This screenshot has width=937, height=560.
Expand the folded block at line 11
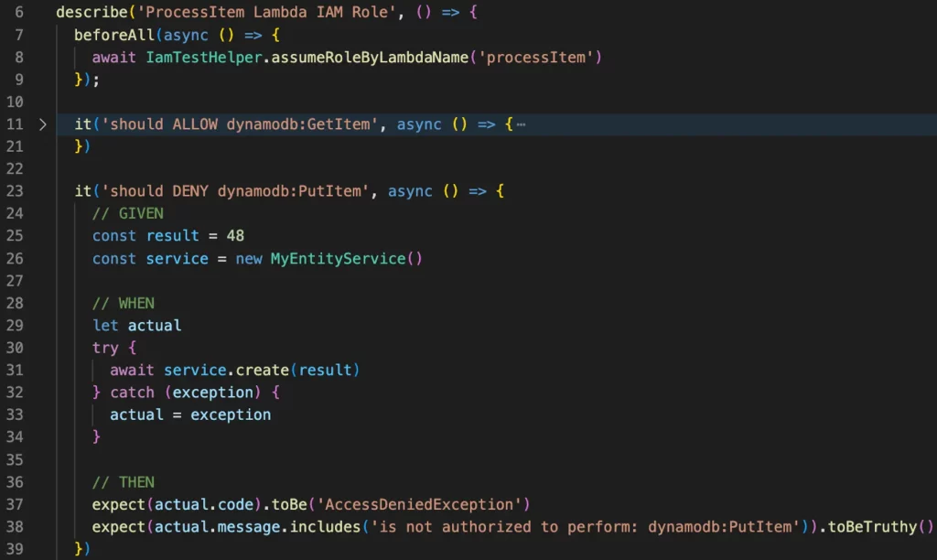coord(42,124)
